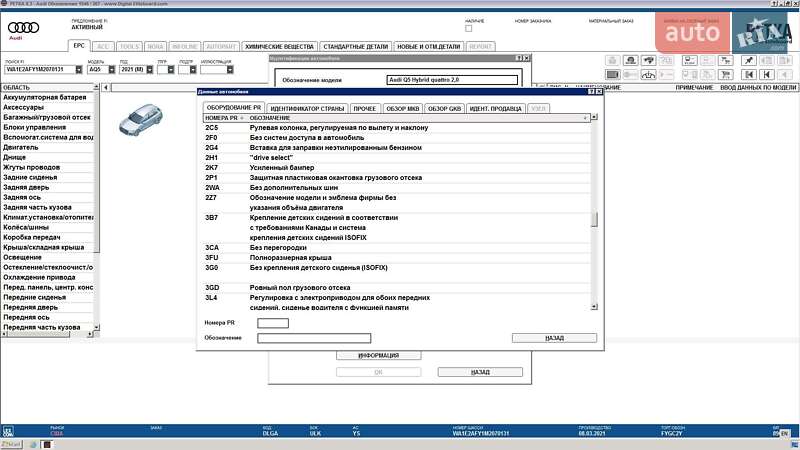Click the speedometer gauge toolbar icon
This screenshot has width=800, height=450.
tap(647, 74)
